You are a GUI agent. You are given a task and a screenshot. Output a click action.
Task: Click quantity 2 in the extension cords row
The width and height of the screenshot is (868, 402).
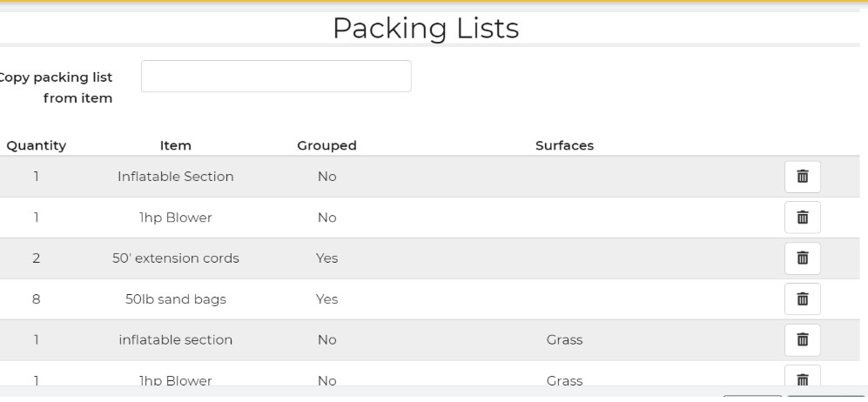tap(37, 258)
